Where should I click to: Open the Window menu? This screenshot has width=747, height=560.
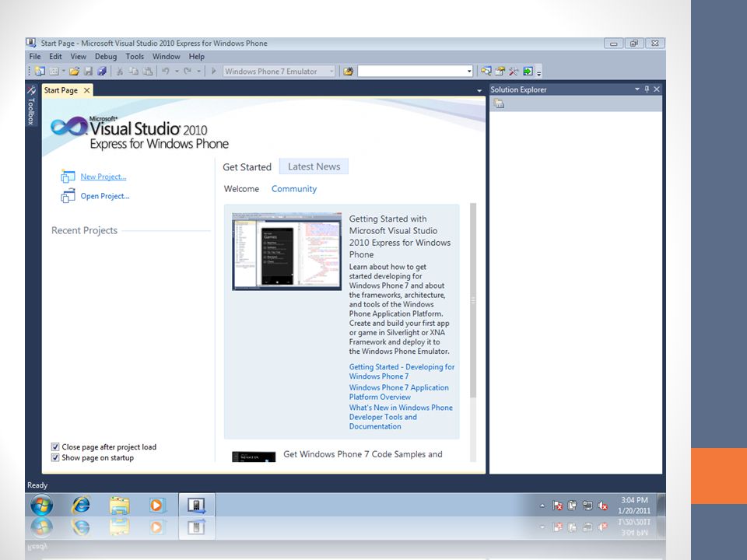(x=167, y=56)
